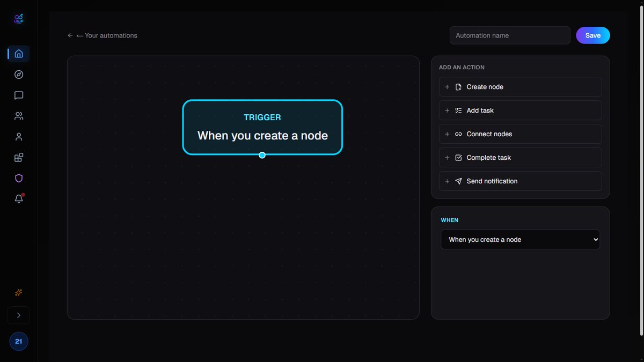This screenshot has height=362, width=644.
Task: Click the ADD AN ACTION heading
Action: (462, 68)
